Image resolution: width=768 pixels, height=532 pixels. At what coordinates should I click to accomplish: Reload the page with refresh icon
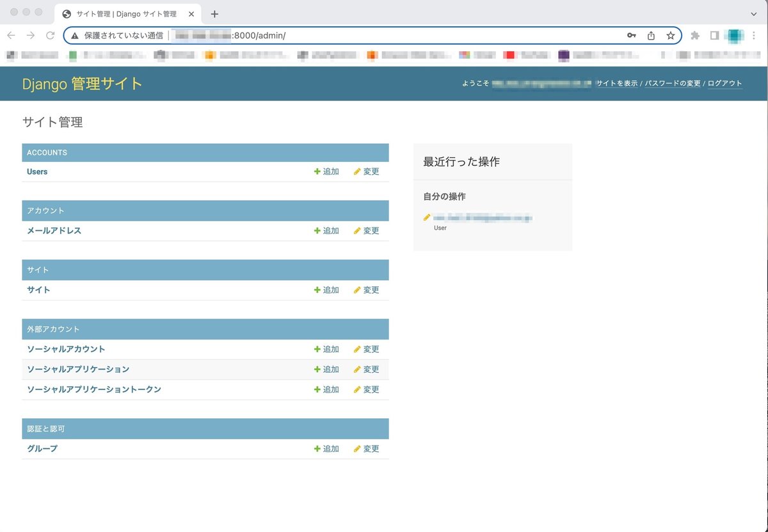[50, 36]
